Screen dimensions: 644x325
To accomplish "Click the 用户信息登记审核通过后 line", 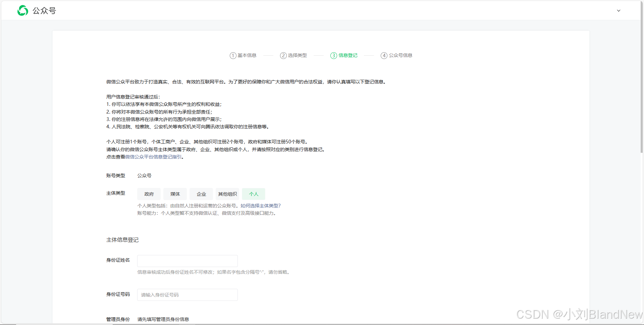I will 133,97.
